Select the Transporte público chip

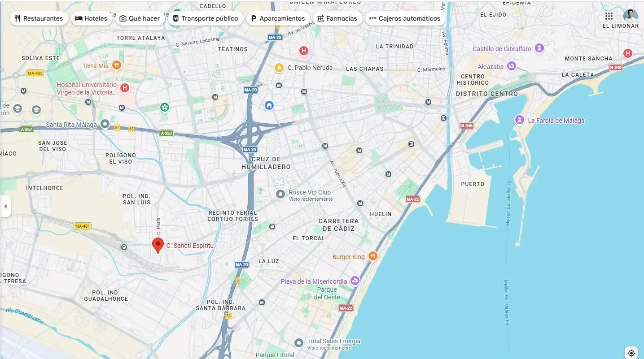[x=206, y=18]
